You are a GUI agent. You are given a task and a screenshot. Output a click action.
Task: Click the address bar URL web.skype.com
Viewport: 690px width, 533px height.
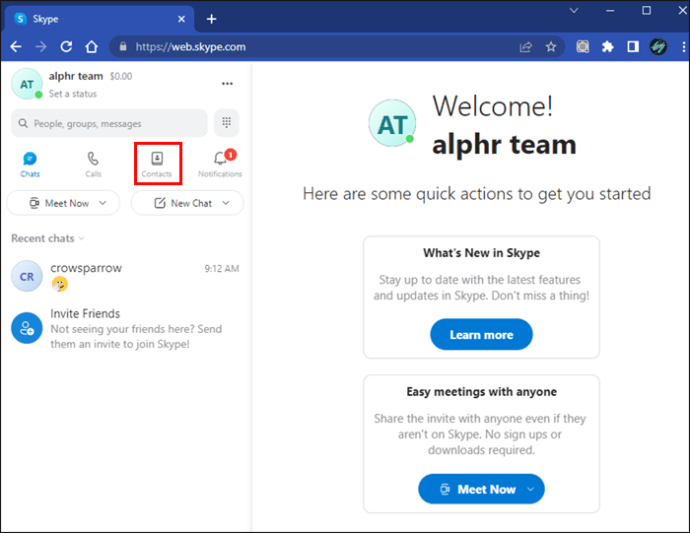(x=190, y=47)
